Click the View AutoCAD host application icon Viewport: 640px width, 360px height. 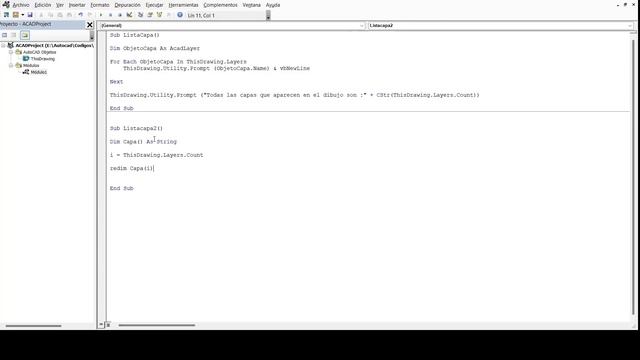(6, 15)
